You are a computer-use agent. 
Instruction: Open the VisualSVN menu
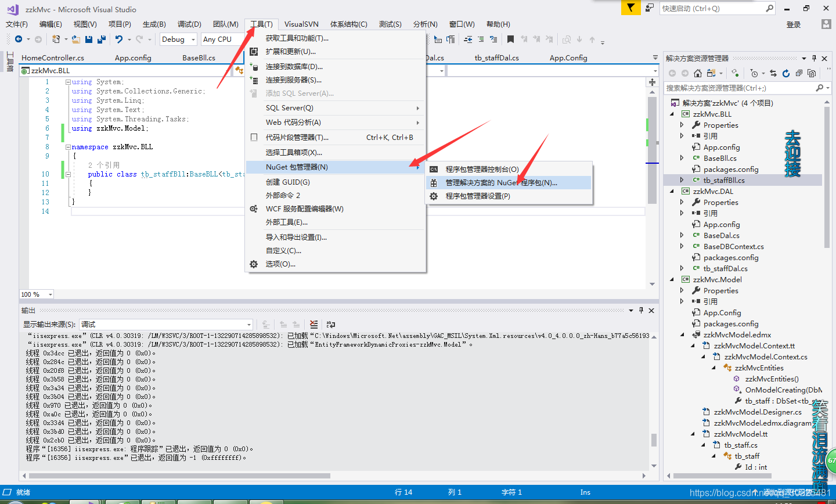301,24
